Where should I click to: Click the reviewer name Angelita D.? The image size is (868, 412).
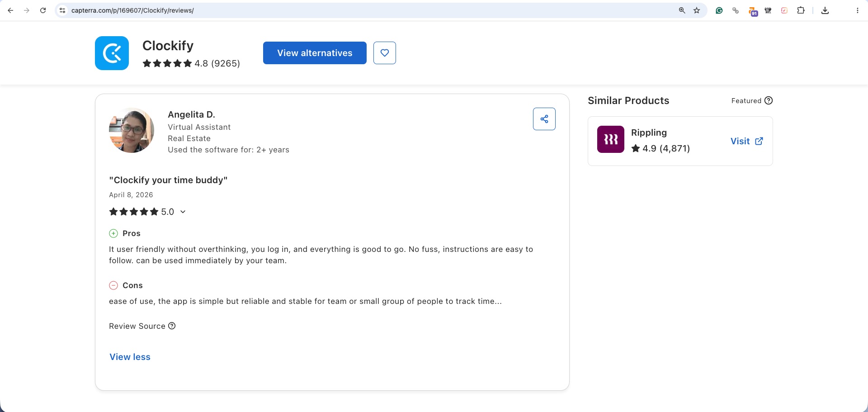(x=191, y=114)
